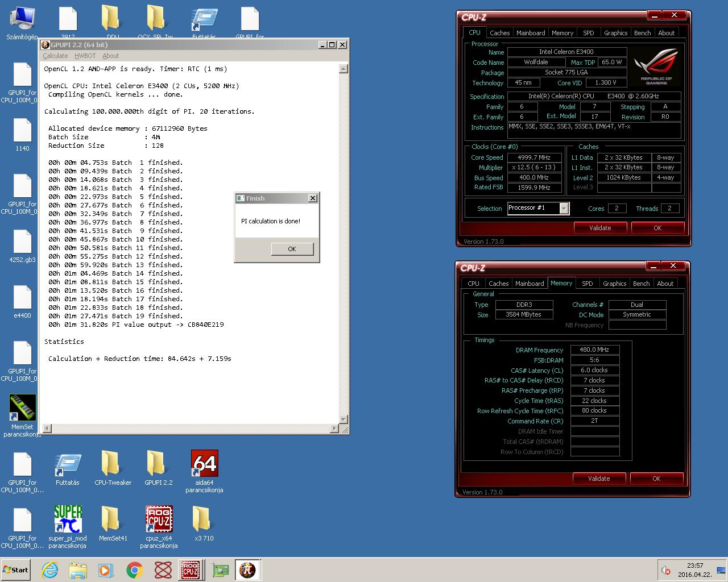Click the DRAM Frequency value 480.0 MHz
This screenshot has width=728, height=582.
[594, 350]
